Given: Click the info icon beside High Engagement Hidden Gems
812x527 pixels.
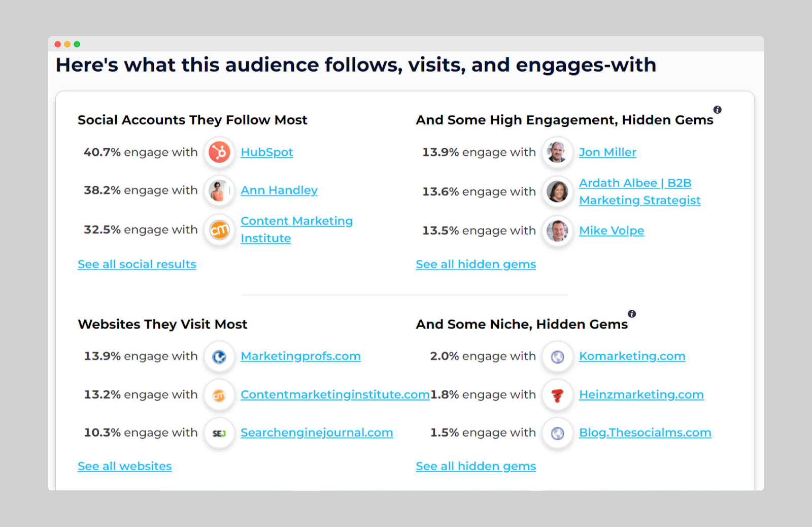Looking at the screenshot, I should pyautogui.click(x=717, y=110).
